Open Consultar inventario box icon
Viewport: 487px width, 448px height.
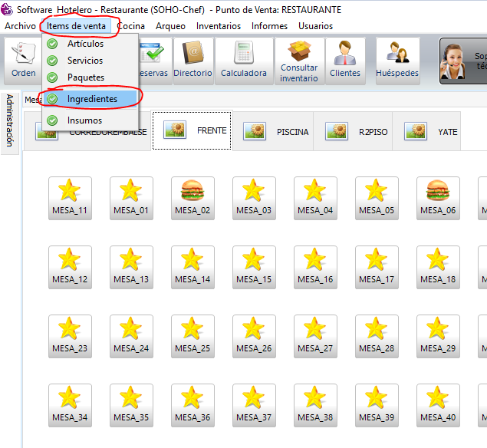[x=298, y=61]
